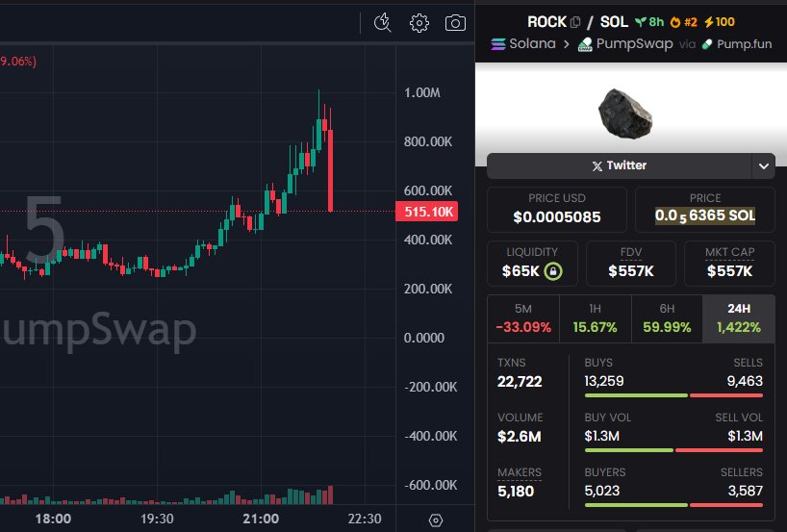The width and height of the screenshot is (787, 532).
Task: Take a chart snapshot with camera icon
Action: point(455,23)
